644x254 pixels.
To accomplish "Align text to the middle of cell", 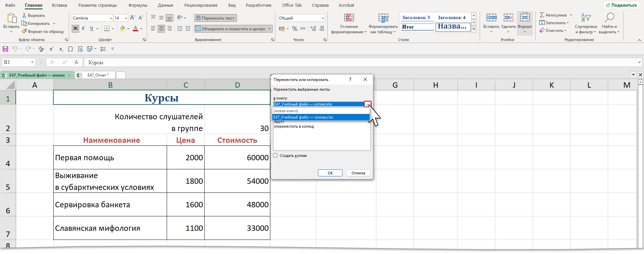I will point(161,18).
